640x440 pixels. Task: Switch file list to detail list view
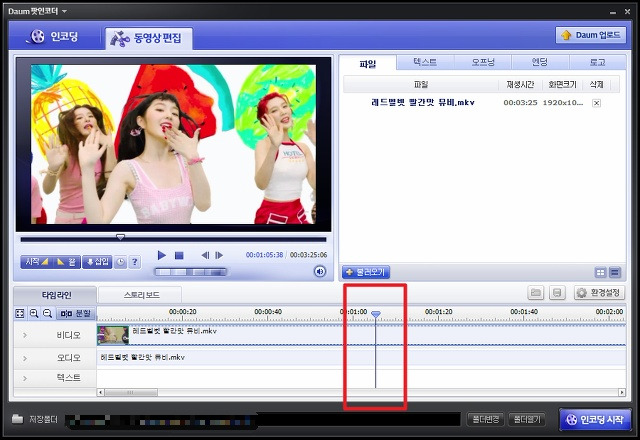coord(615,272)
